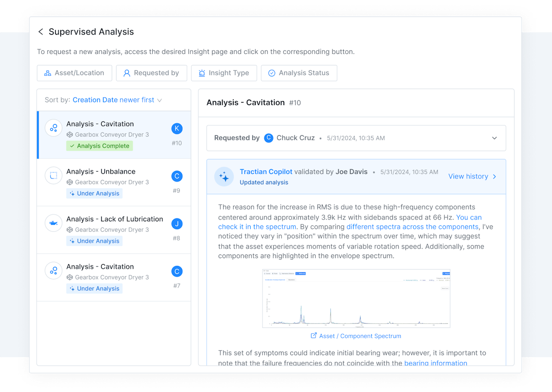Click the oil can lubrication icon

(53, 223)
